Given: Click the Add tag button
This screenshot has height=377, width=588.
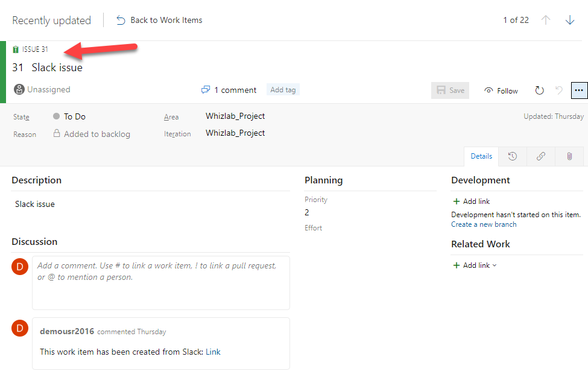Looking at the screenshot, I should tap(283, 90).
